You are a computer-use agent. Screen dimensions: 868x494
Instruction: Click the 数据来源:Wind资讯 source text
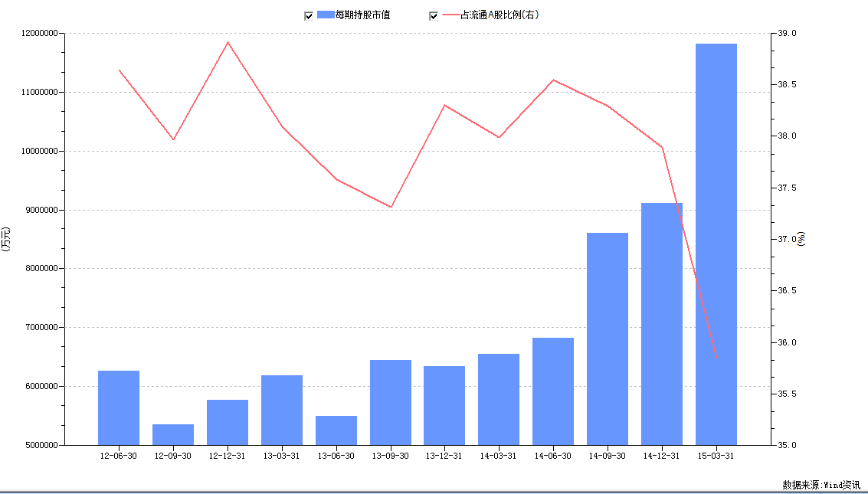click(x=820, y=484)
